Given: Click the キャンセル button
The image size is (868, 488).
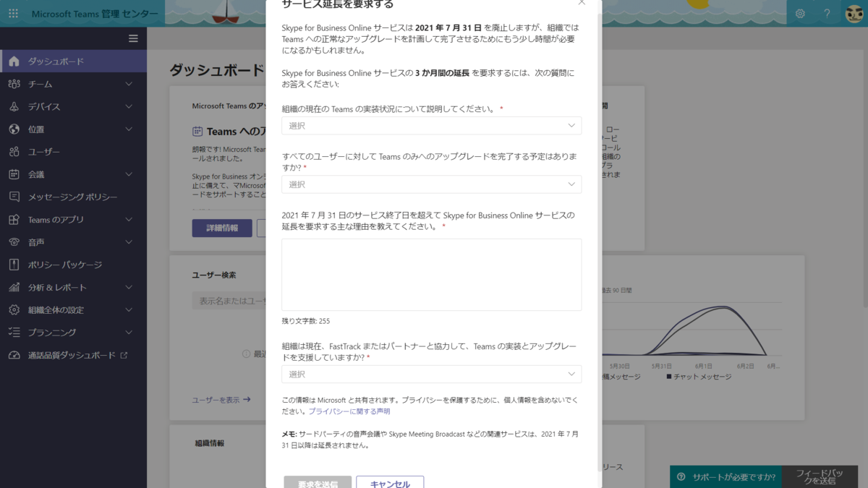Looking at the screenshot, I should 390,482.
